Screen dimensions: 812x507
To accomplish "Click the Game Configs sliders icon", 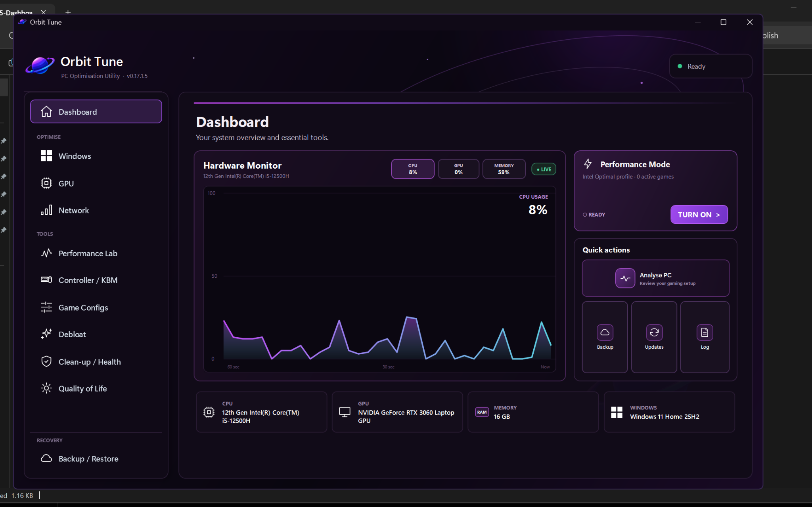I will pyautogui.click(x=46, y=307).
